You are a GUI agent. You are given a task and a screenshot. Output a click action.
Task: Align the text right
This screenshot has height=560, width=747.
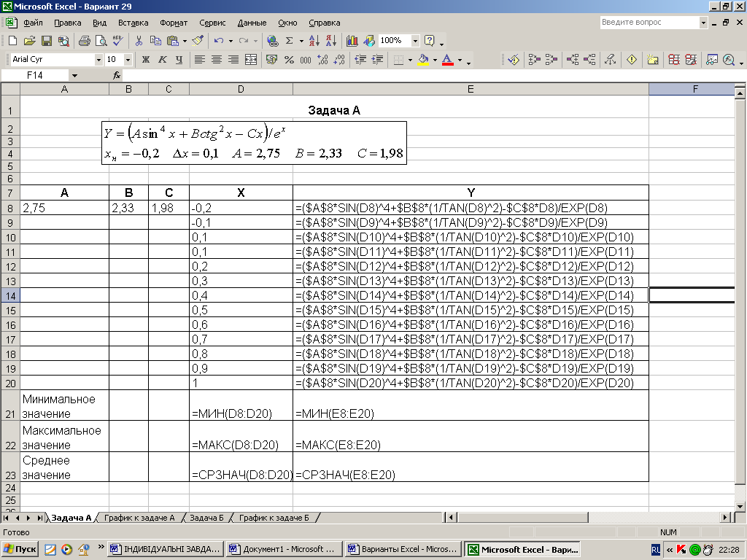(233, 60)
